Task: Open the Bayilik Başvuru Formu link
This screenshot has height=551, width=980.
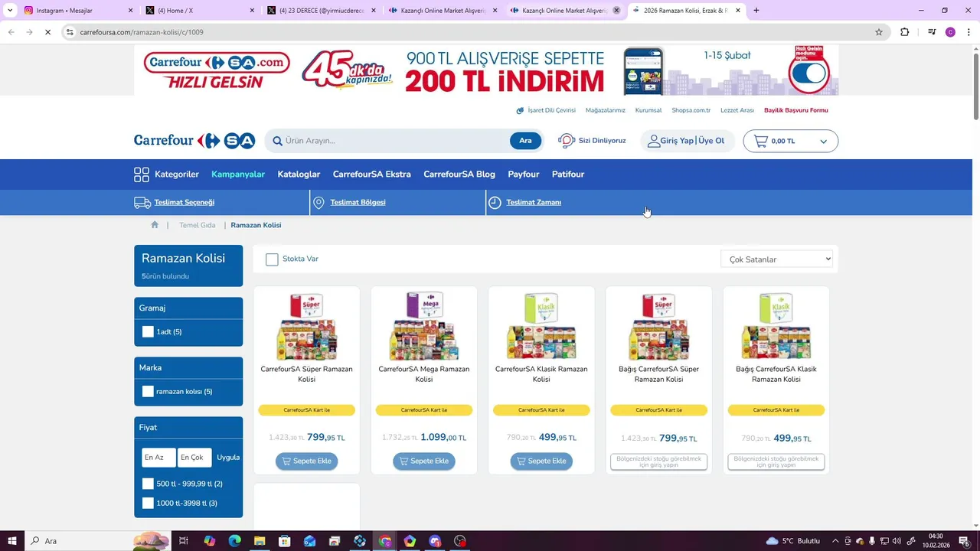Action: 796,110
